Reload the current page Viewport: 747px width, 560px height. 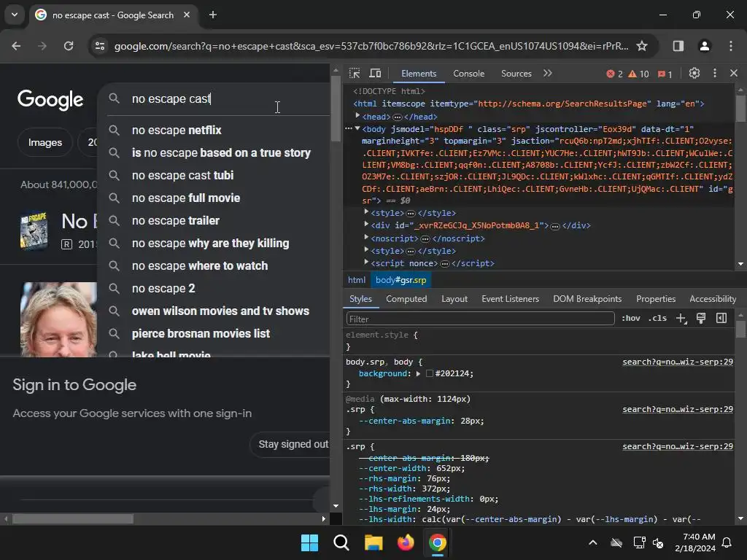coord(69,46)
